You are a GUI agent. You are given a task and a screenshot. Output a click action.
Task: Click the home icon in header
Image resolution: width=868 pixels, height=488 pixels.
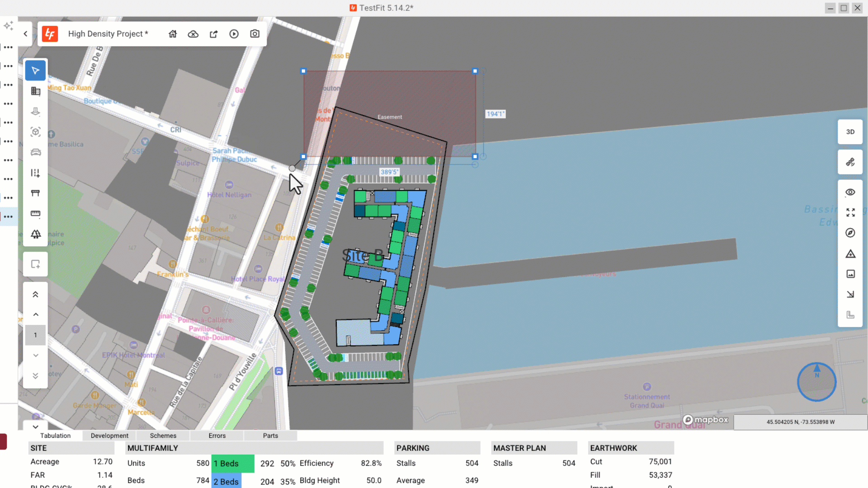click(173, 34)
